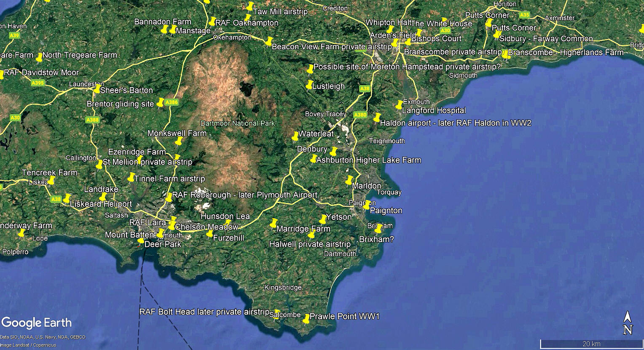
Task: Click the Waterleat pushpin marker
Action: click(x=295, y=136)
